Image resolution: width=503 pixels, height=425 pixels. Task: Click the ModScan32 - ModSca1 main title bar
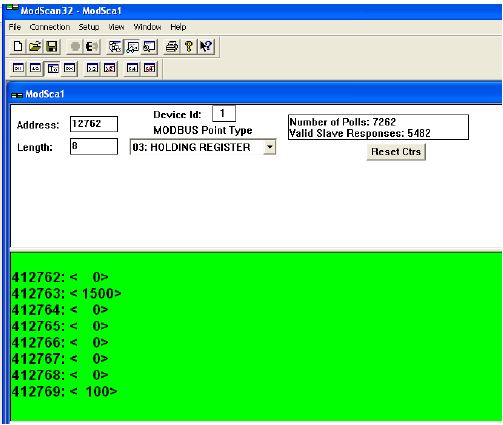tap(252, 11)
